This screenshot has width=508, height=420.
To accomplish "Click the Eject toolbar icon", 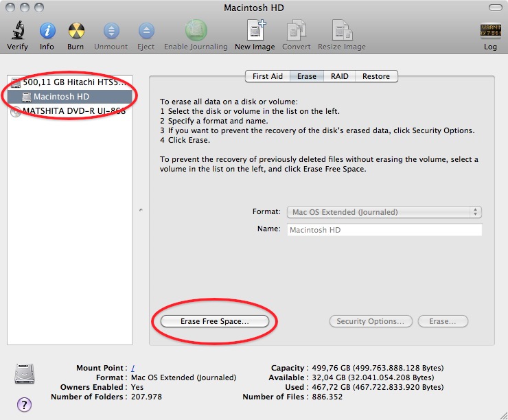I will coord(146,31).
